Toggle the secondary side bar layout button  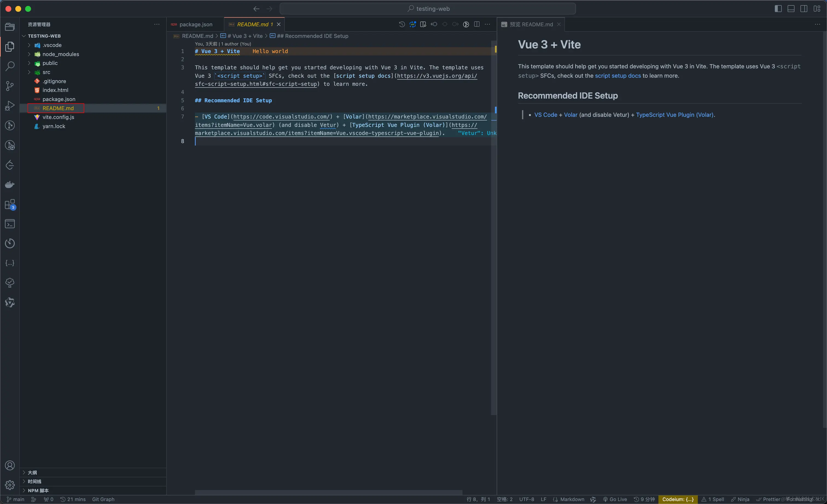tap(804, 9)
